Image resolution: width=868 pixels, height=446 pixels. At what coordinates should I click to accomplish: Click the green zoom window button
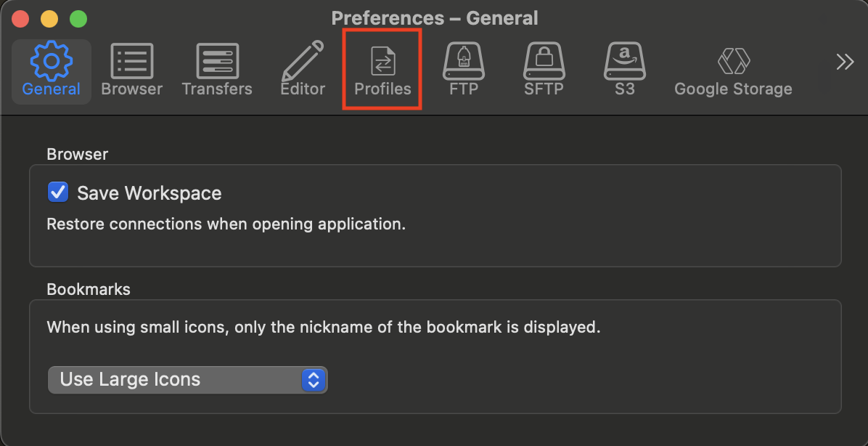[77, 18]
